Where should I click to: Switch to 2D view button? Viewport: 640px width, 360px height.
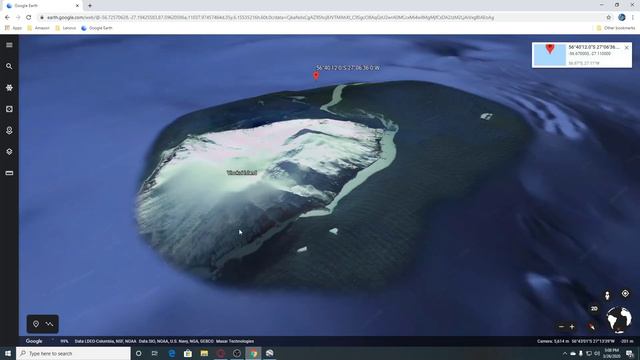(x=594, y=309)
